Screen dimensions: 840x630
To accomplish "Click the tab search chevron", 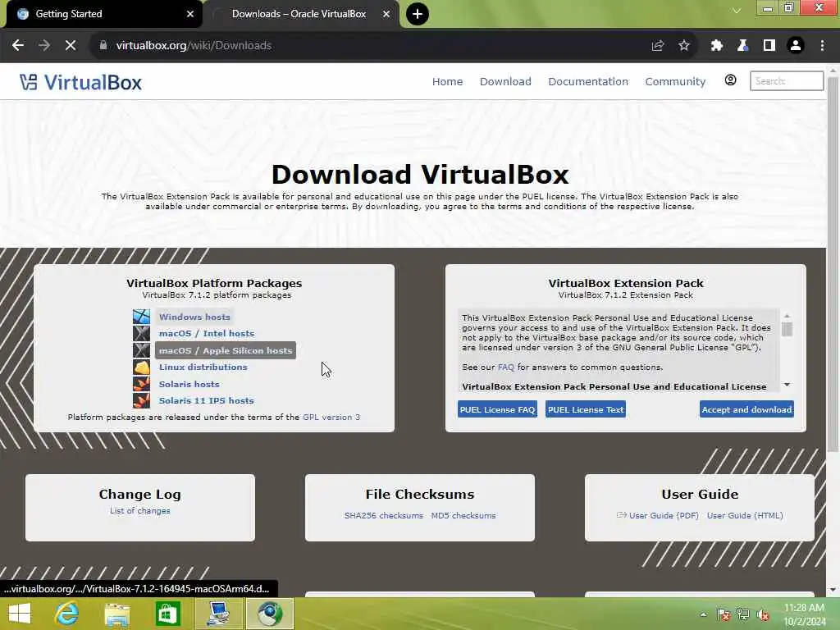I will [x=737, y=11].
